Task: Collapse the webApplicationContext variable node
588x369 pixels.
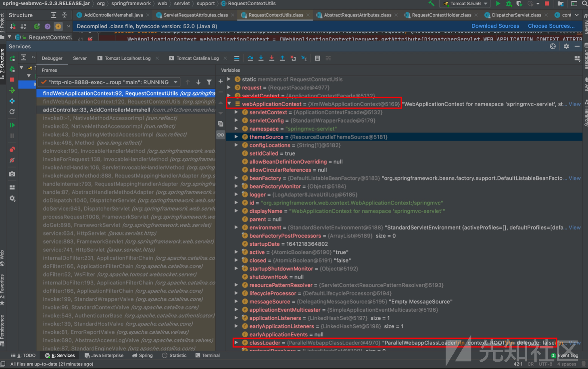Action: coord(229,104)
